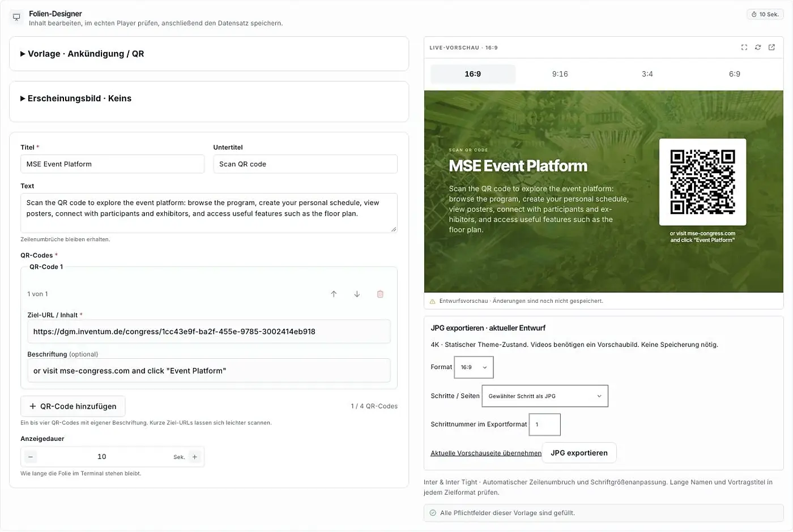The height and width of the screenshot is (532, 793).
Task: Open preview in new window icon
Action: point(771,48)
